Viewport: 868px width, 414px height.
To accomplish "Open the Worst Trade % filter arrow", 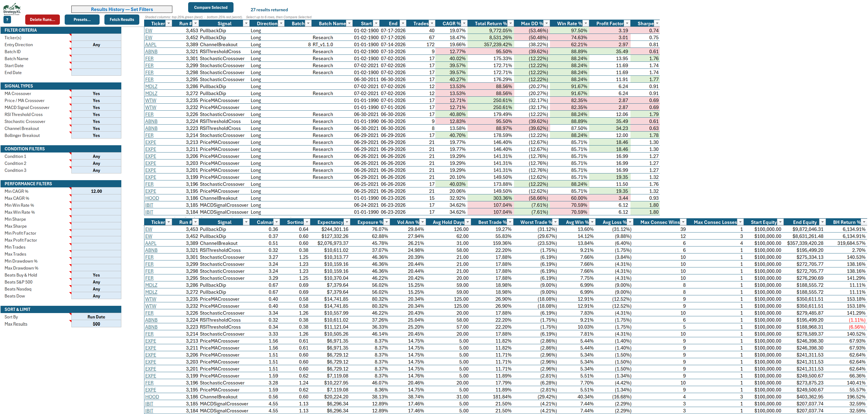I will click(x=556, y=222).
